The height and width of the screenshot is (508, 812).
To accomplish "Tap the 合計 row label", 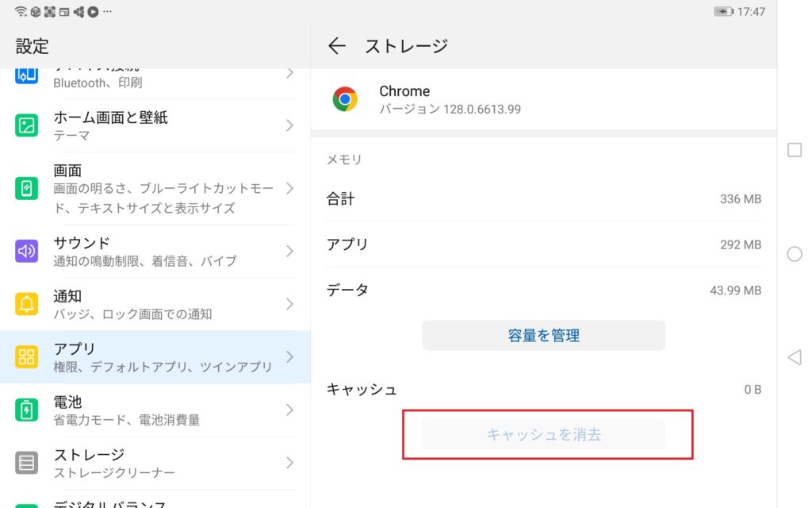I will click(340, 199).
